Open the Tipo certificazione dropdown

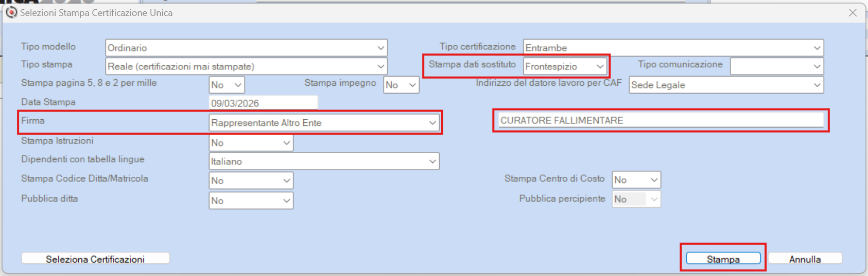click(673, 48)
